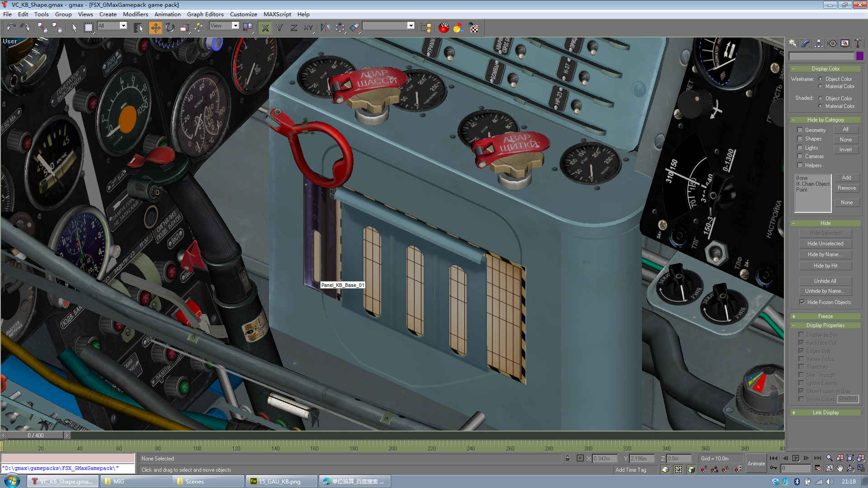The height and width of the screenshot is (488, 868).
Task: Click the Mirror Selected Objects icon
Action: click(x=325, y=28)
